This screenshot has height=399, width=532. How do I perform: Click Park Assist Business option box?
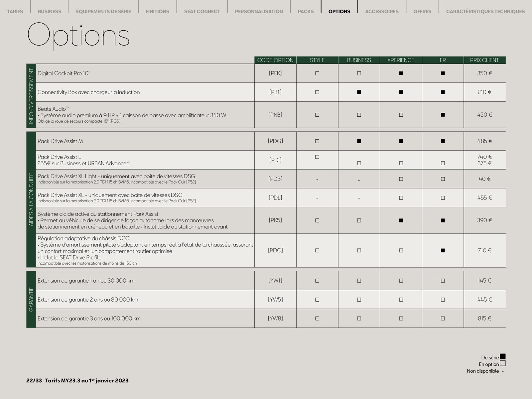pos(359,220)
